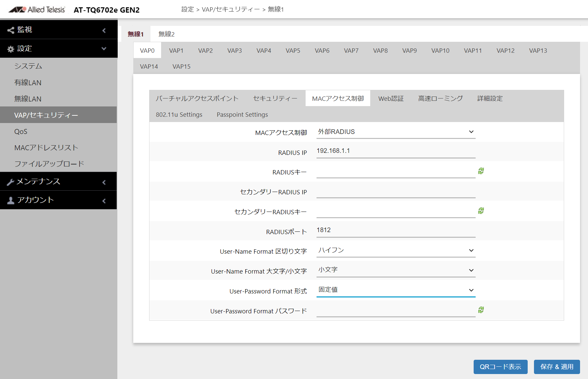Screen dimensions: 588x379
Task: Switch to the VAP8 tab
Action: point(381,51)
